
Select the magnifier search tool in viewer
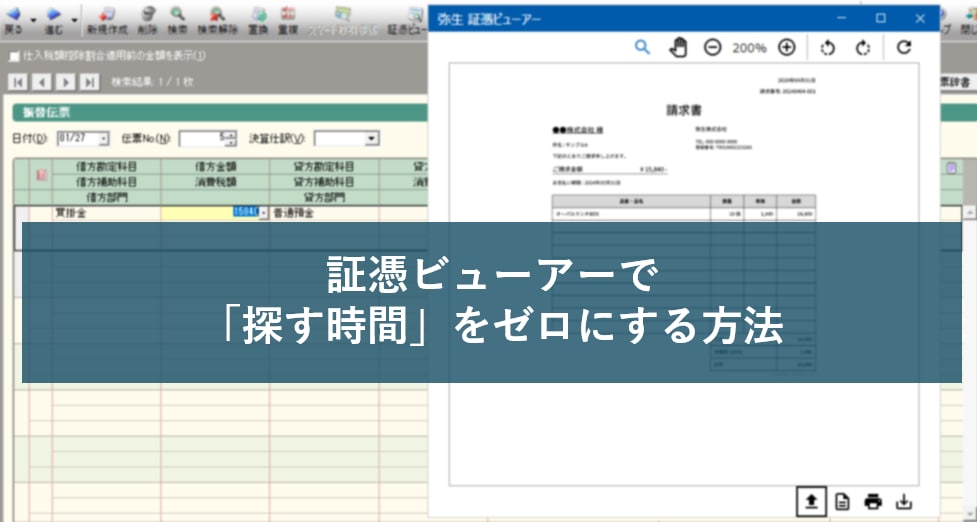tap(642, 47)
